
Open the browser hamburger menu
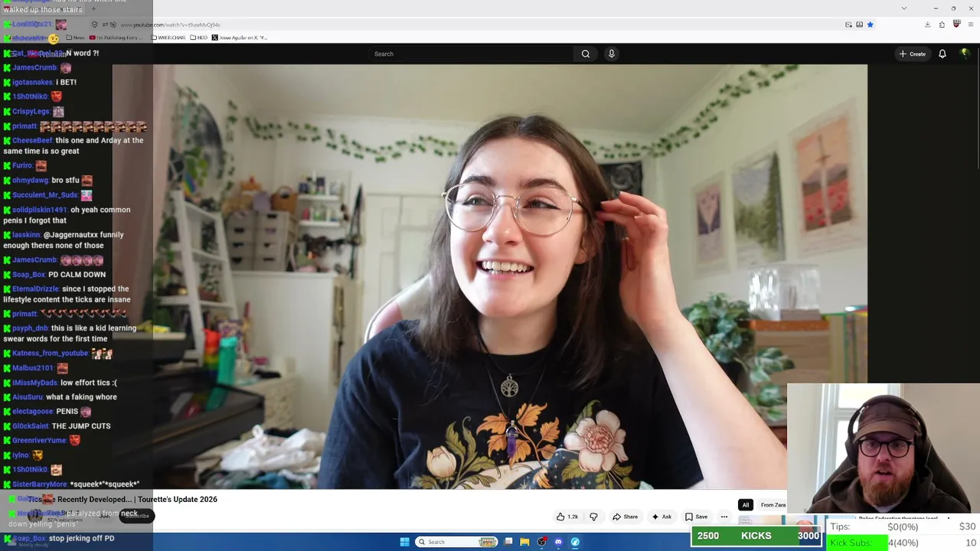(971, 24)
